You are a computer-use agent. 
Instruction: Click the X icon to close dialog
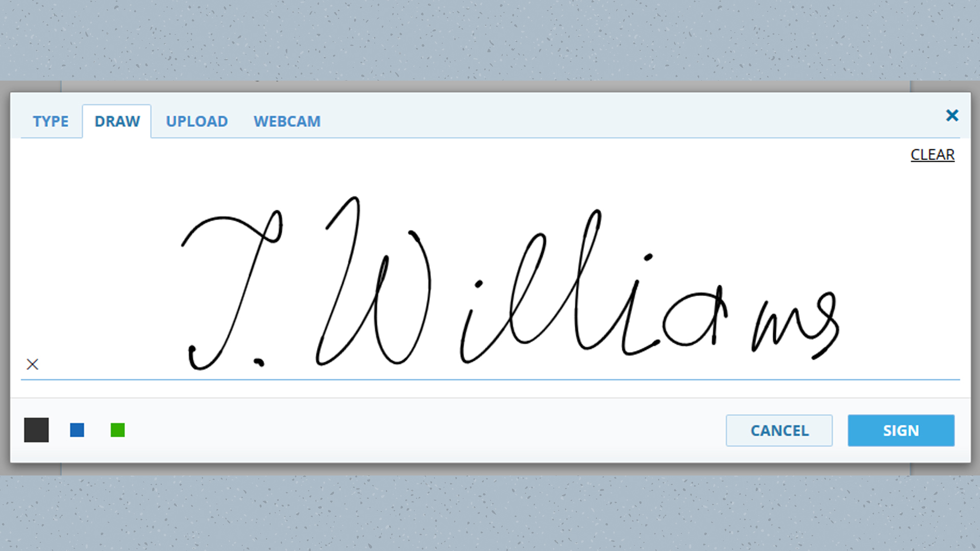[x=952, y=116]
